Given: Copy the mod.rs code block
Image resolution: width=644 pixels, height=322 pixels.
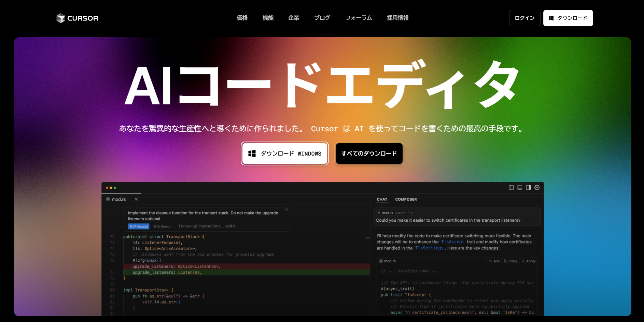Looking at the screenshot, I should [510, 261].
